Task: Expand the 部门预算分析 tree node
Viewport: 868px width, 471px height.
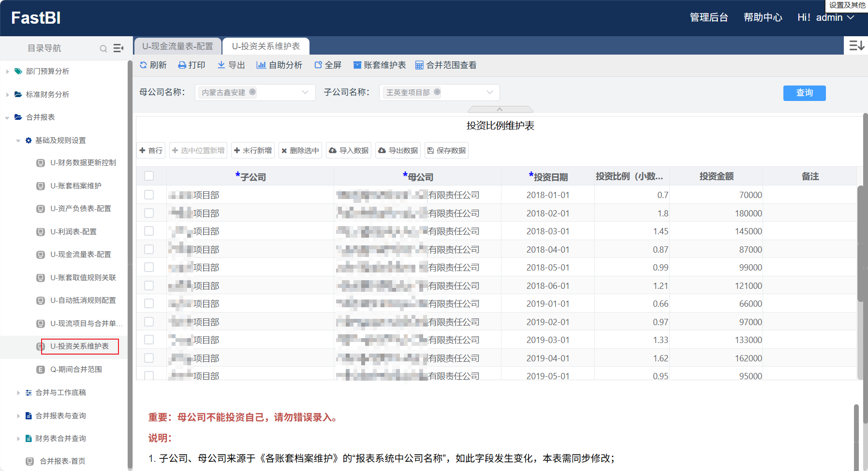Action: [x=7, y=71]
